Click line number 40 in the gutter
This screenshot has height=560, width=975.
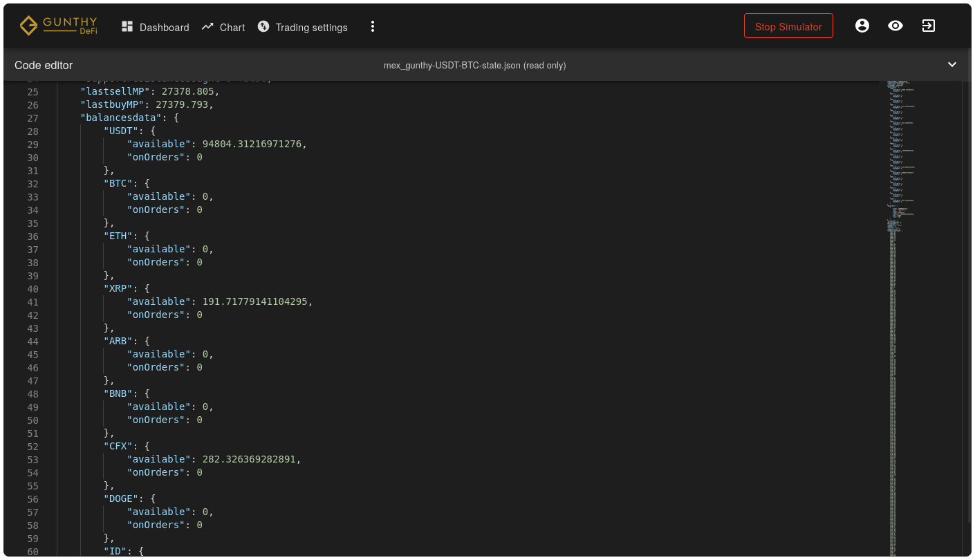tap(32, 289)
